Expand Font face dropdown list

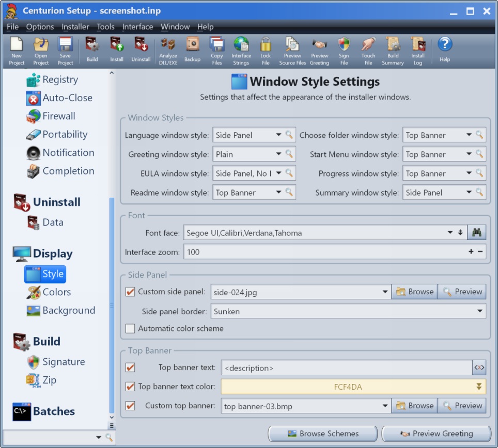[450, 233]
